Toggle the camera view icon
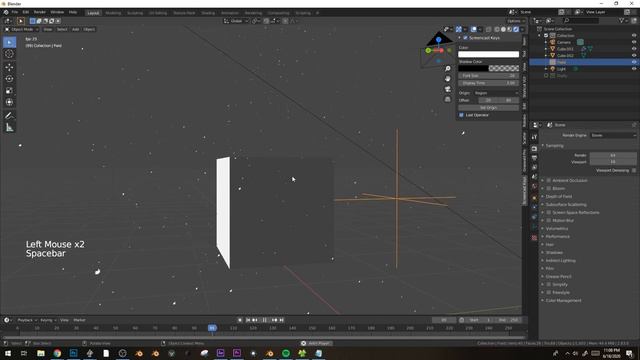640x360 pixels. pos(448,89)
